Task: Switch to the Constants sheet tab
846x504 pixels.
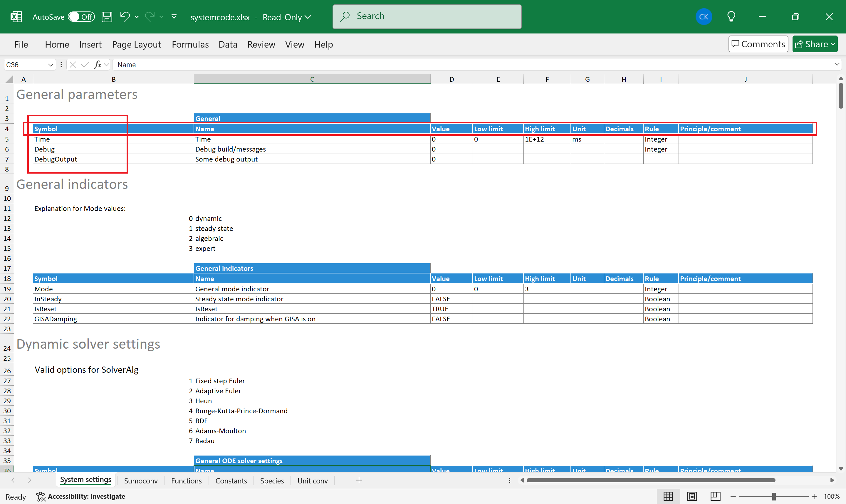Action: [231, 481]
